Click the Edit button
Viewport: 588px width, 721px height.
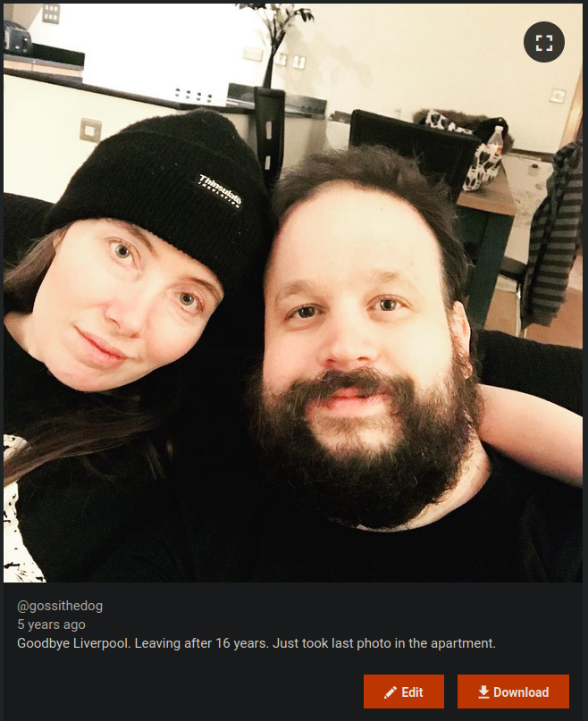404,692
